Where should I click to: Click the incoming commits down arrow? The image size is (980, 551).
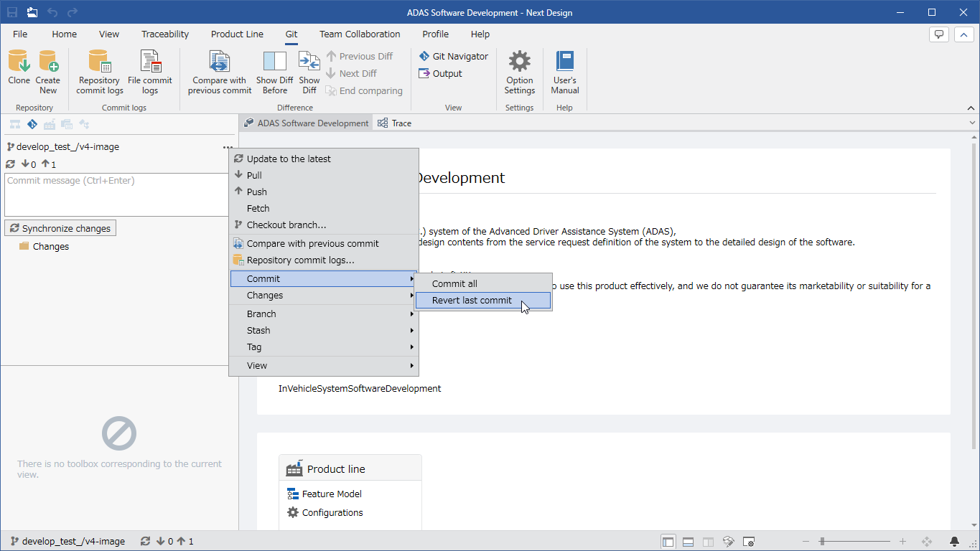click(24, 164)
